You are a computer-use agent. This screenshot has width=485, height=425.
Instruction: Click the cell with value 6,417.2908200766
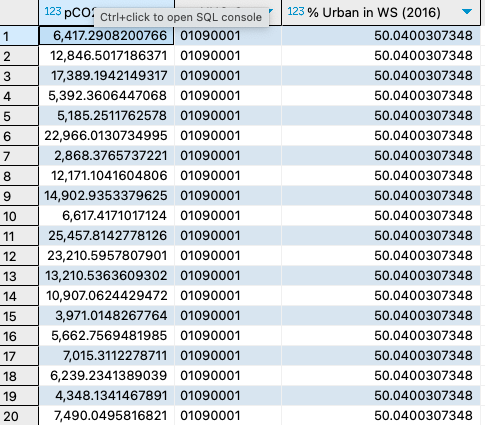point(106,36)
